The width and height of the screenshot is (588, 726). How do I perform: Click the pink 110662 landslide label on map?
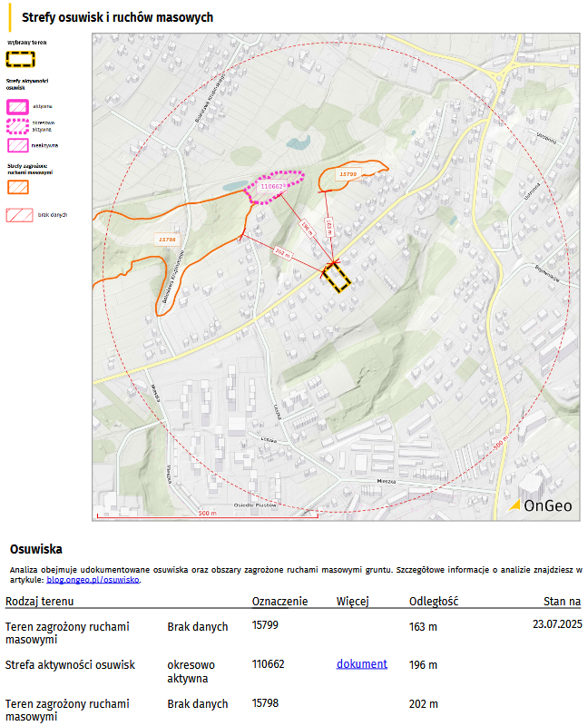[x=272, y=187]
